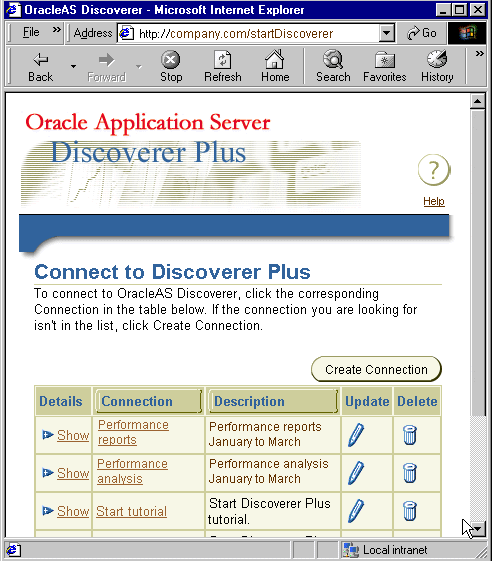Expand details arrow for Performance analysis
The width and height of the screenshot is (492, 561).
(48, 473)
